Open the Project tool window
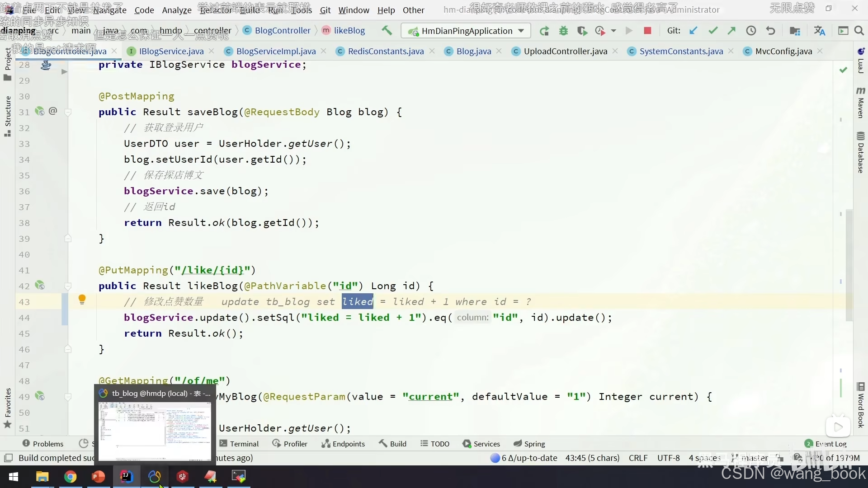The height and width of the screenshot is (488, 868). pos(7,64)
